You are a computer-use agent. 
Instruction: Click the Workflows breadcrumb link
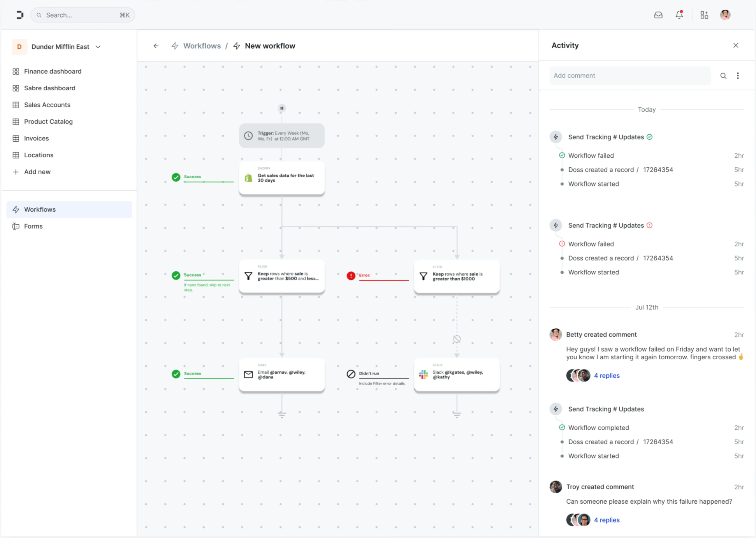[202, 46]
